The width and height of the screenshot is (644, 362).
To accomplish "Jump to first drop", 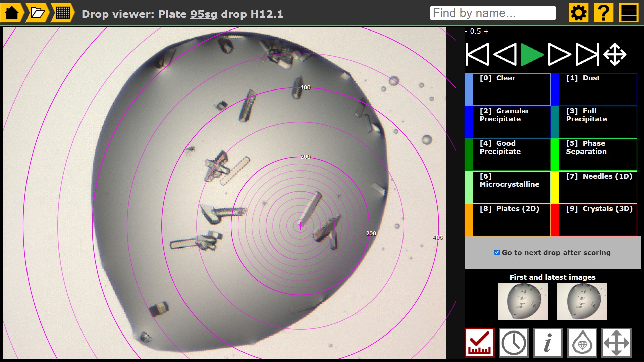I will pyautogui.click(x=477, y=54).
